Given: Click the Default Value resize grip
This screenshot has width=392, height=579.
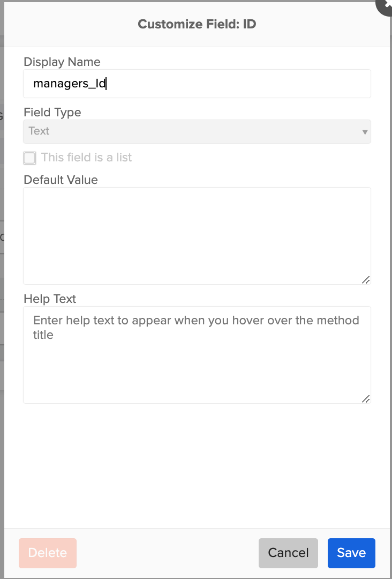Looking at the screenshot, I should coord(366,279).
